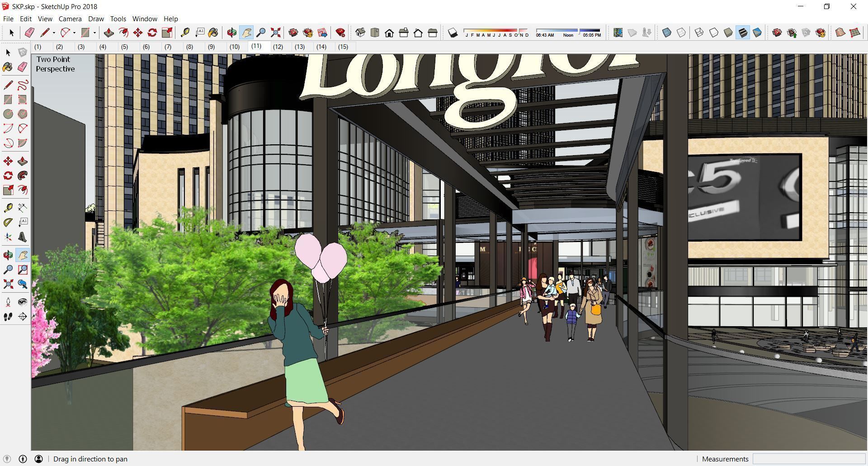The width and height of the screenshot is (868, 466).
Task: Select the Offset tool in the top toolbar
Action: (123, 33)
